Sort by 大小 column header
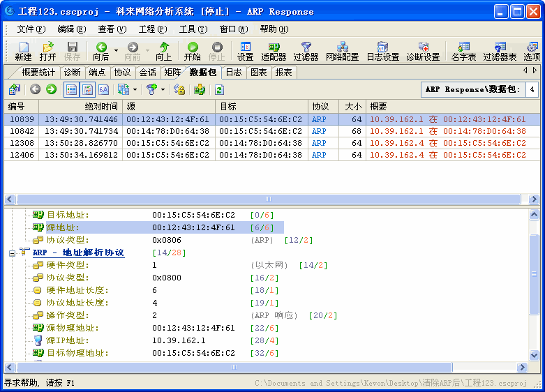Image resolution: width=545 pixels, height=392 pixels. (x=352, y=106)
